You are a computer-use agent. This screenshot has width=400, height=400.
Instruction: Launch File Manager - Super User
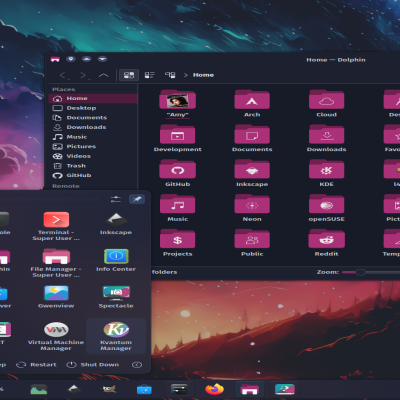pos(56,263)
